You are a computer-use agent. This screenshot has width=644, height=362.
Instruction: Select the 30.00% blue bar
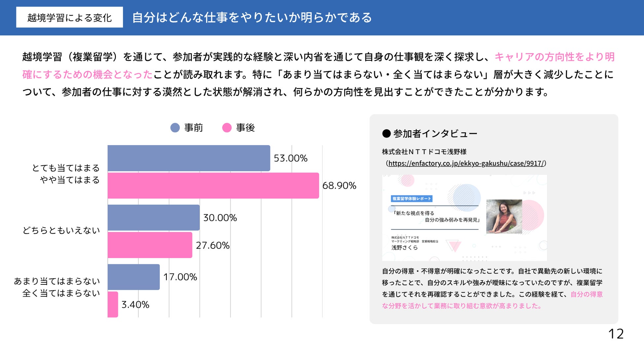[154, 217]
